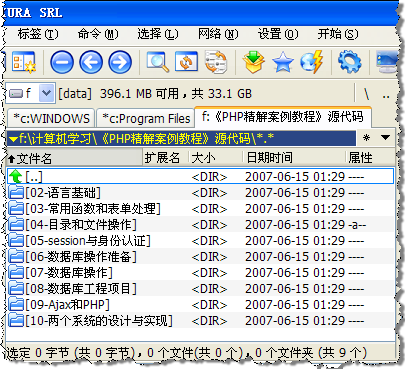Open the blue gear settings icon
Image resolution: width=405 pixels, height=369 pixels.
click(349, 62)
